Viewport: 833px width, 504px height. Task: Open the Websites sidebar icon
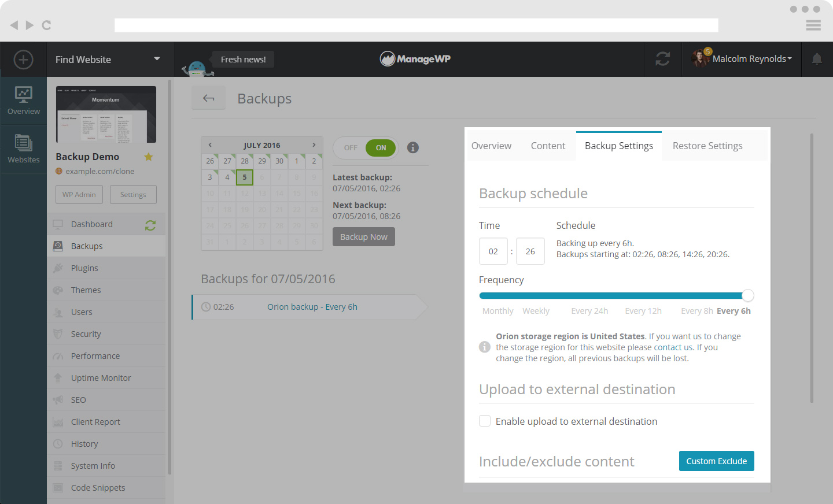(24, 149)
